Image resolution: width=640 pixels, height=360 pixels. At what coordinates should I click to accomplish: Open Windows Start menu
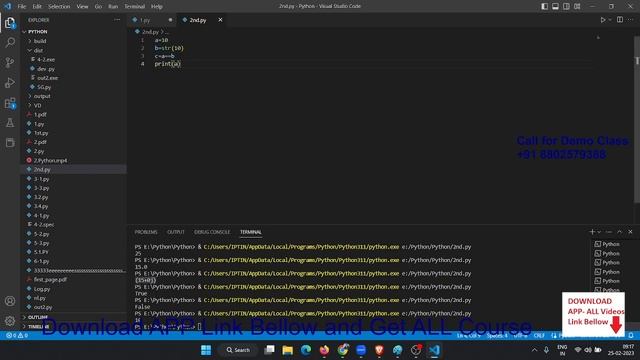[206, 350]
